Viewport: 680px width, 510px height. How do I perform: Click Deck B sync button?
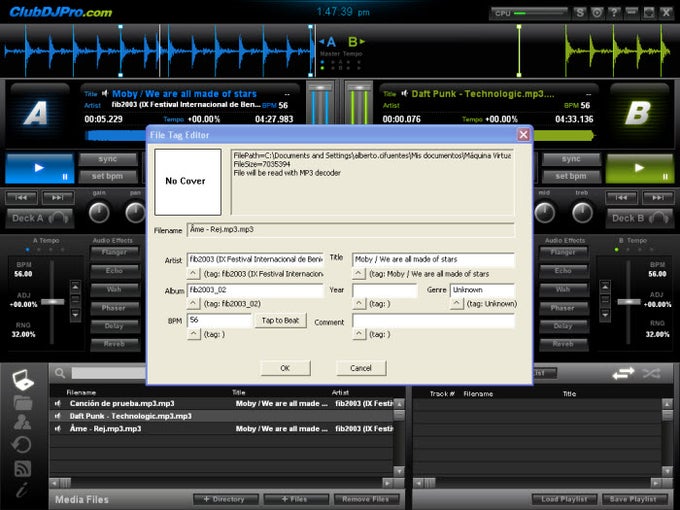coord(571,159)
